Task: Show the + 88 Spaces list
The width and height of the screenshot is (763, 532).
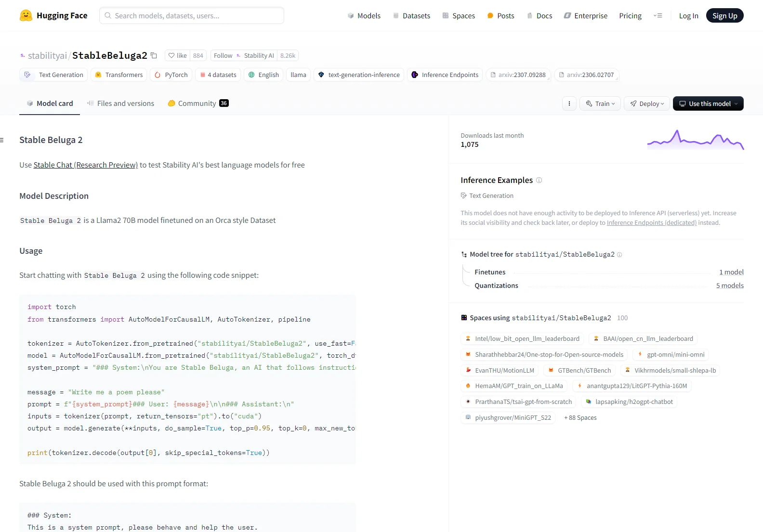Action: coord(580,417)
